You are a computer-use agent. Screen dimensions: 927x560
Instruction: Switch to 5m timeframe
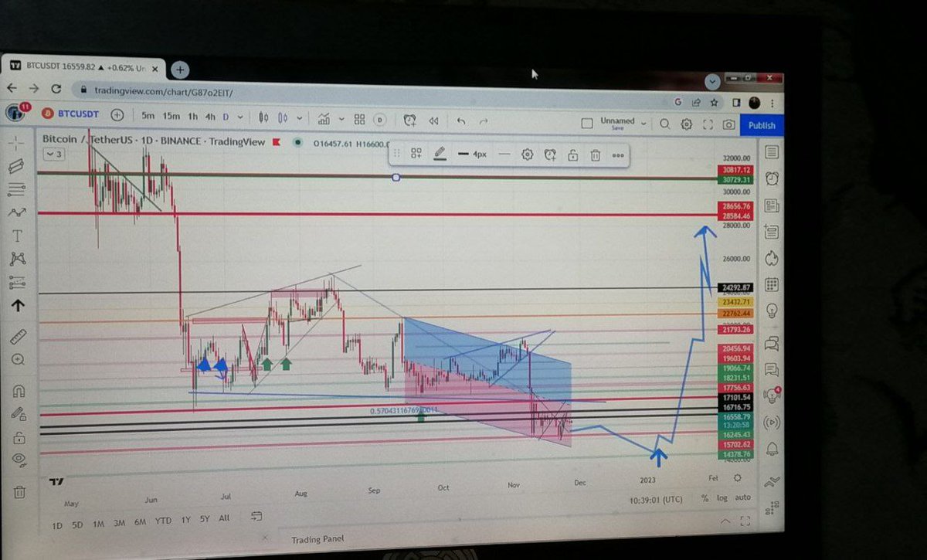pyautogui.click(x=148, y=116)
